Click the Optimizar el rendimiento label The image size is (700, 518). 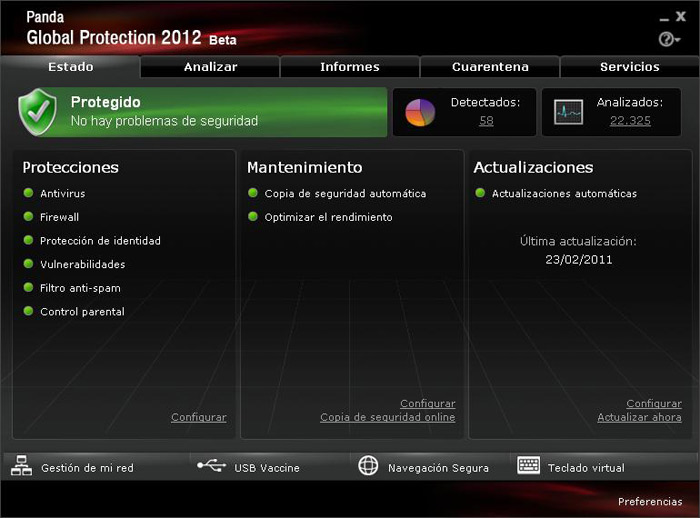(329, 217)
